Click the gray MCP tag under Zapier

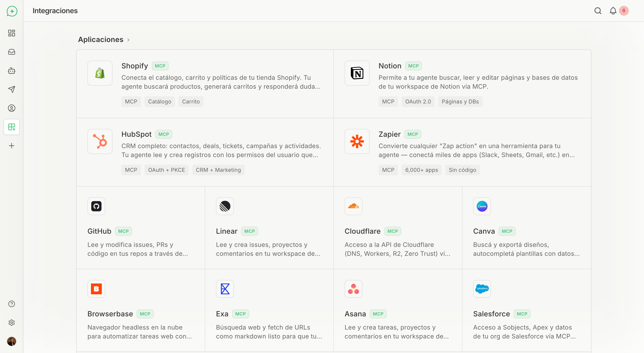[388, 170]
